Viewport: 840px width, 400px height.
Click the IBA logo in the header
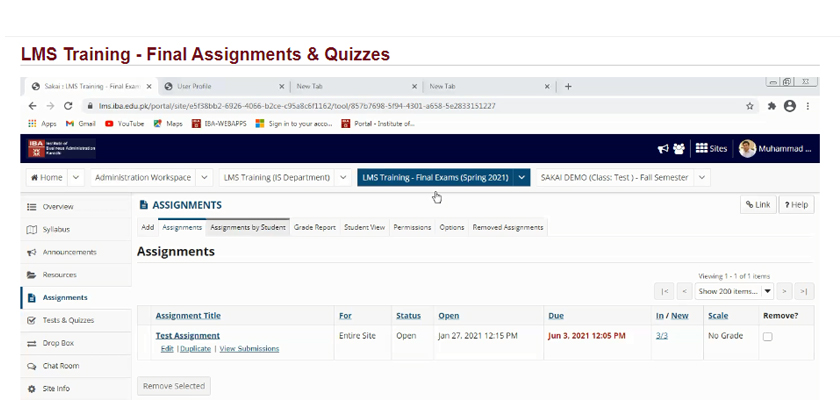click(x=62, y=148)
